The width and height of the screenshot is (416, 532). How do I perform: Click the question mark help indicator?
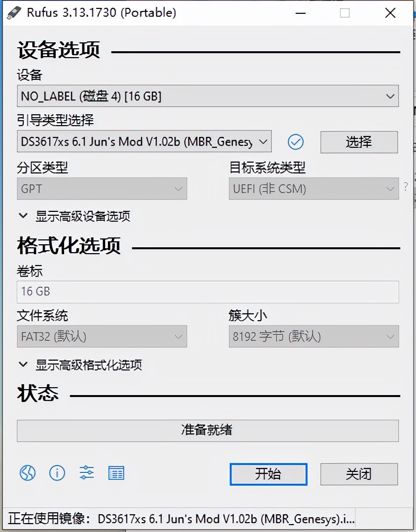tap(405, 187)
